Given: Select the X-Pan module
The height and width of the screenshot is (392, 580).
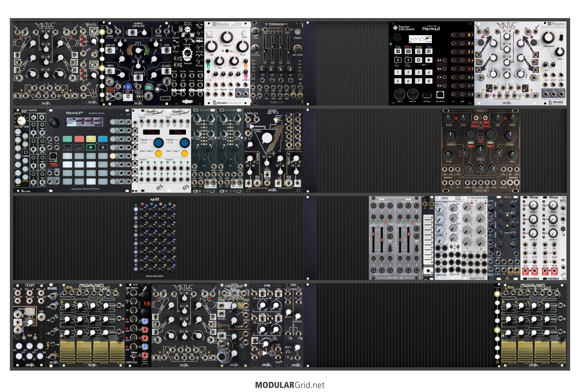Looking at the screenshot, I should click(267, 325).
